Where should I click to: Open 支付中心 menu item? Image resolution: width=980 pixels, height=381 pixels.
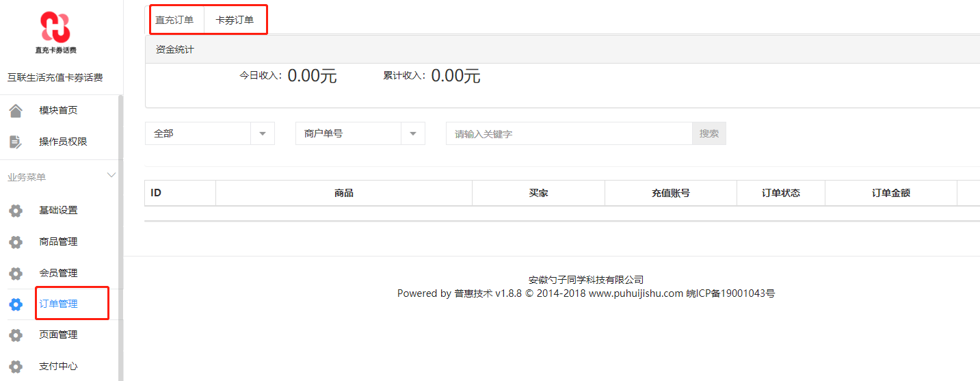(58, 366)
